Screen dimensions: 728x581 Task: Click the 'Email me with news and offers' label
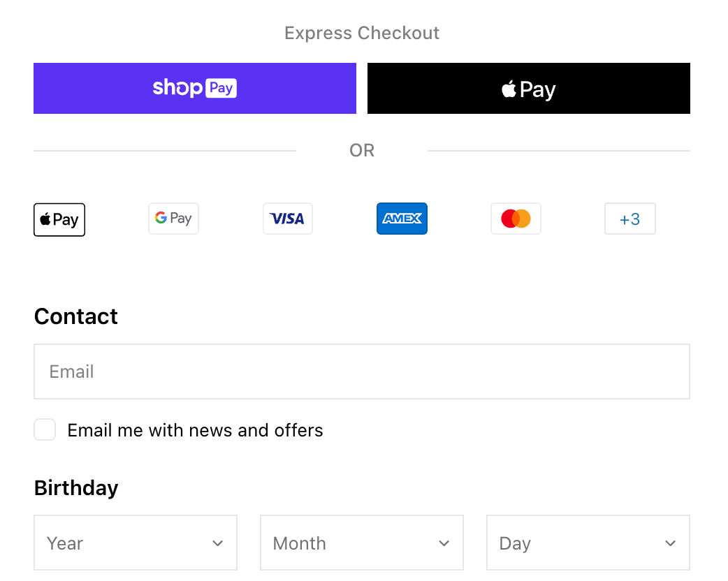[195, 430]
